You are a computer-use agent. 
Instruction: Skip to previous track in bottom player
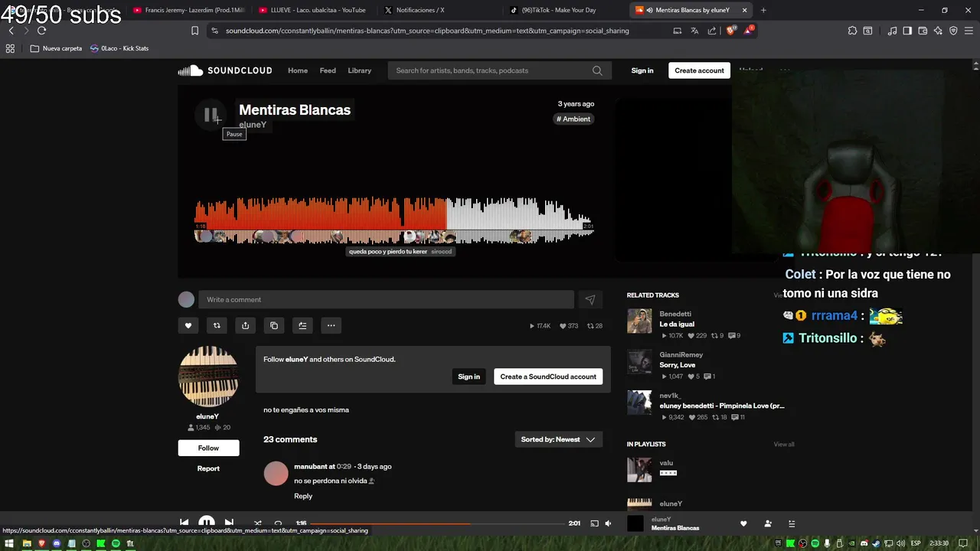tap(185, 523)
